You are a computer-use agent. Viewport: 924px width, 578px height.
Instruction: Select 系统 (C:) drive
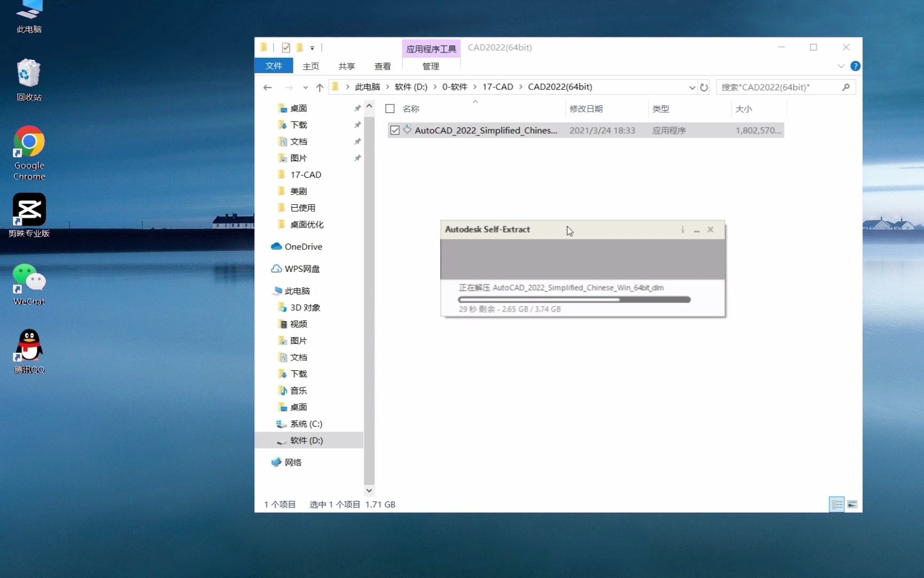[299, 424]
